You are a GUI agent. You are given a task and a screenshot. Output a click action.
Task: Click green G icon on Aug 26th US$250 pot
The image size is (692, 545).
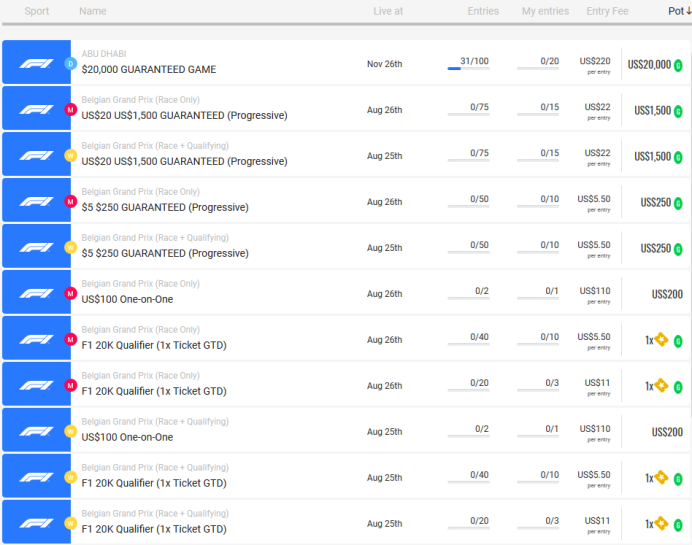[x=678, y=203]
